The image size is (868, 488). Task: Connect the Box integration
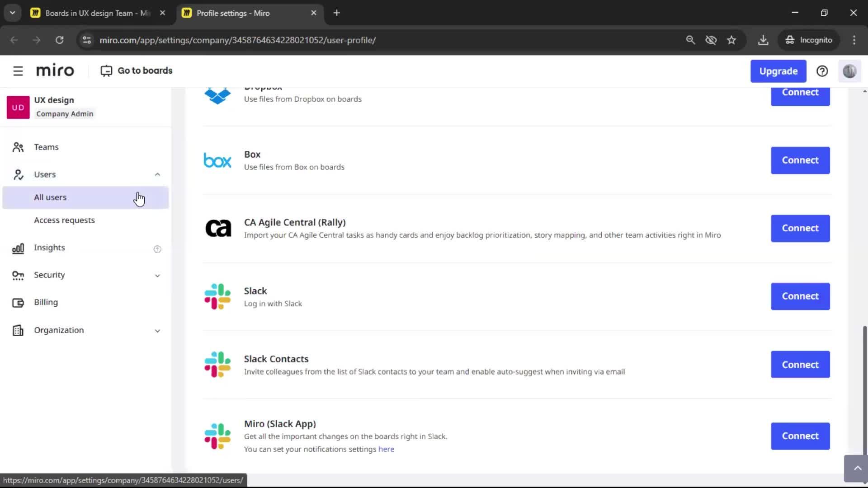coord(800,160)
